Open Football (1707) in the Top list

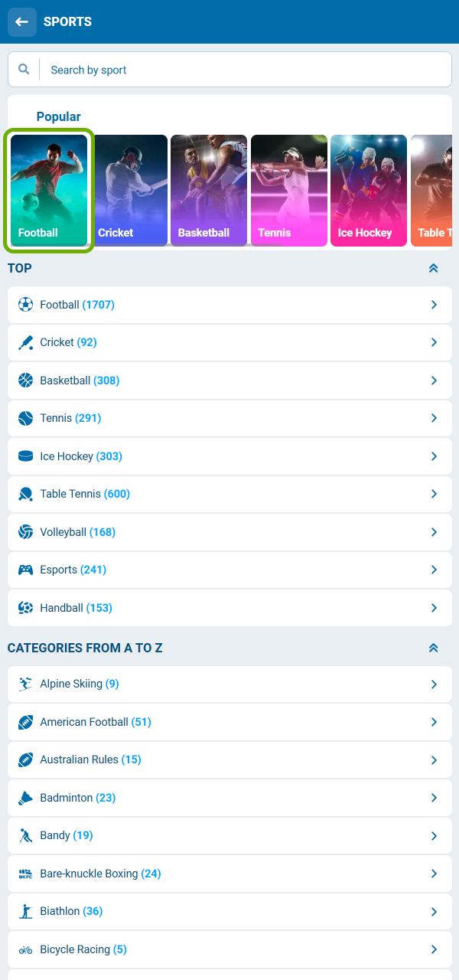(76, 305)
